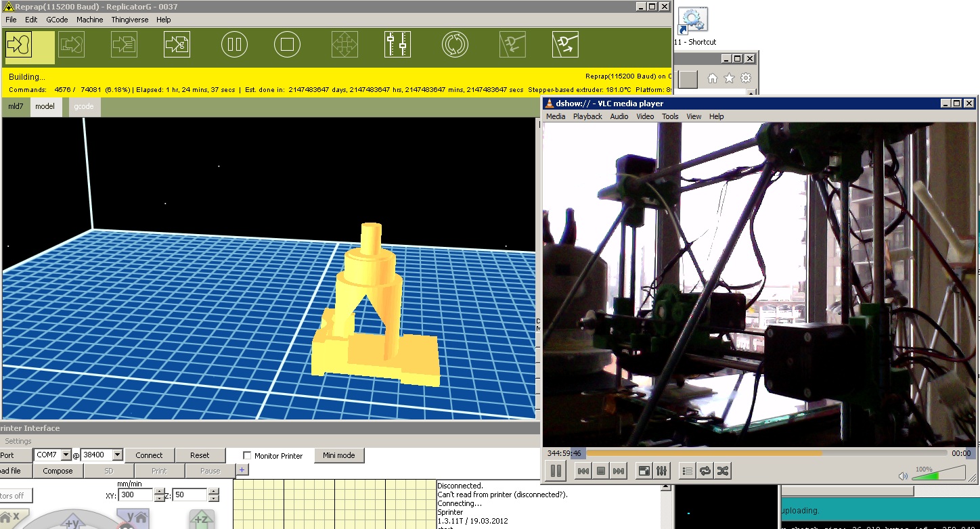Toggle VLC loop playback button
Screen dimensions: 980x529
(705, 471)
